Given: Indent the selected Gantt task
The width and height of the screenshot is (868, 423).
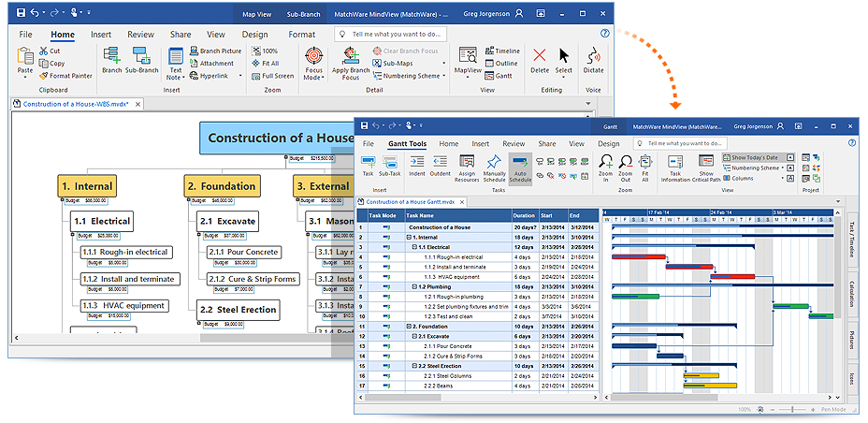Looking at the screenshot, I should click(x=417, y=166).
